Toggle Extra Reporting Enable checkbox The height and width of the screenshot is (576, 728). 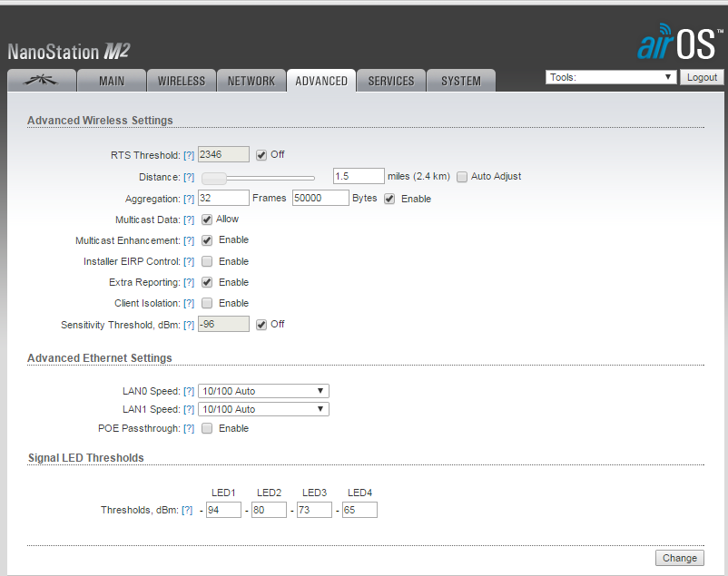(207, 282)
